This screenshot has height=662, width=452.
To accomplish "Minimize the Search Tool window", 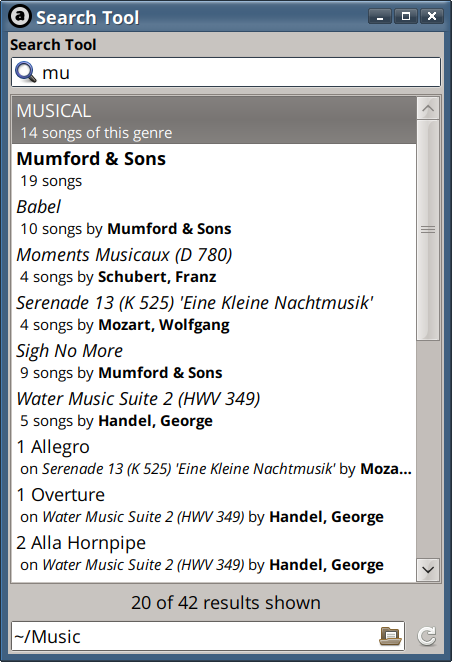I will click(380, 16).
